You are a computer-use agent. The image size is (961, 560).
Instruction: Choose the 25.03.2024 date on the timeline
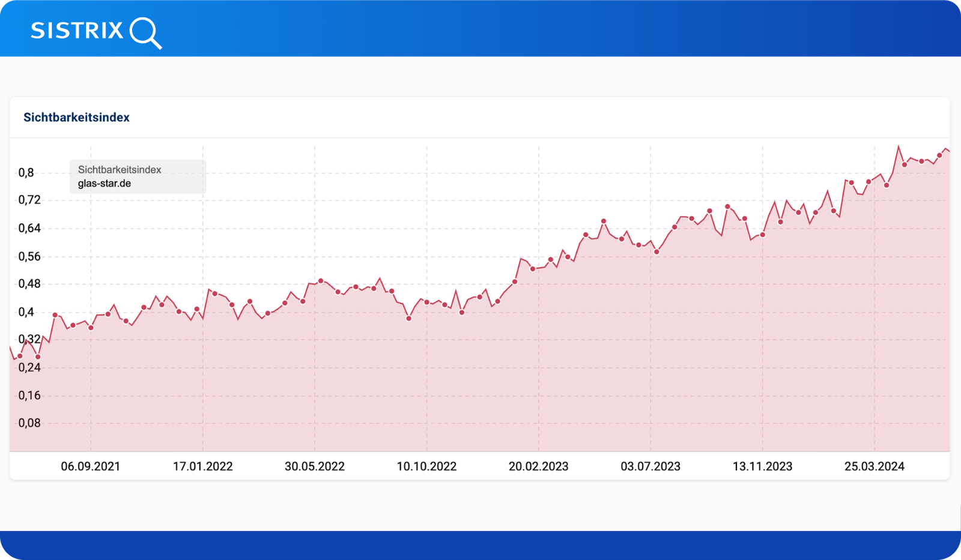874,466
